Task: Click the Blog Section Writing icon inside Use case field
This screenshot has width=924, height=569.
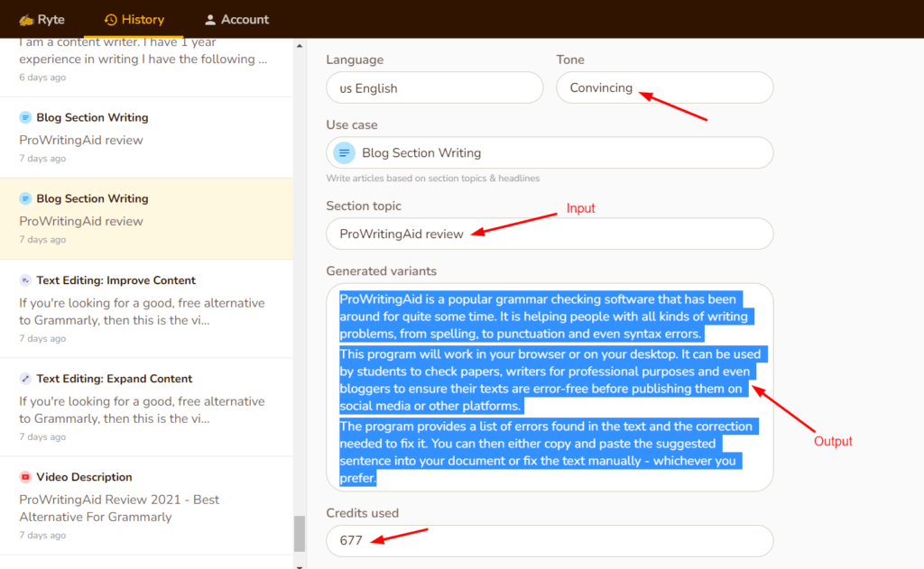Action: pyautogui.click(x=346, y=152)
